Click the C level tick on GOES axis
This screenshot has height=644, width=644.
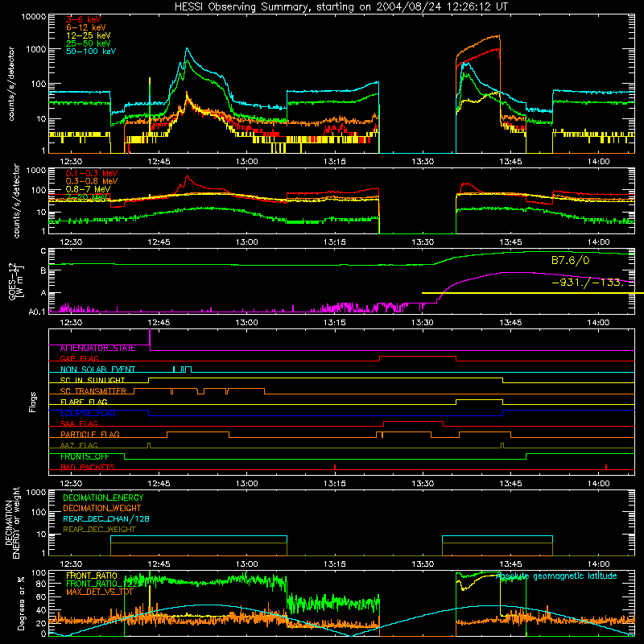43,251
